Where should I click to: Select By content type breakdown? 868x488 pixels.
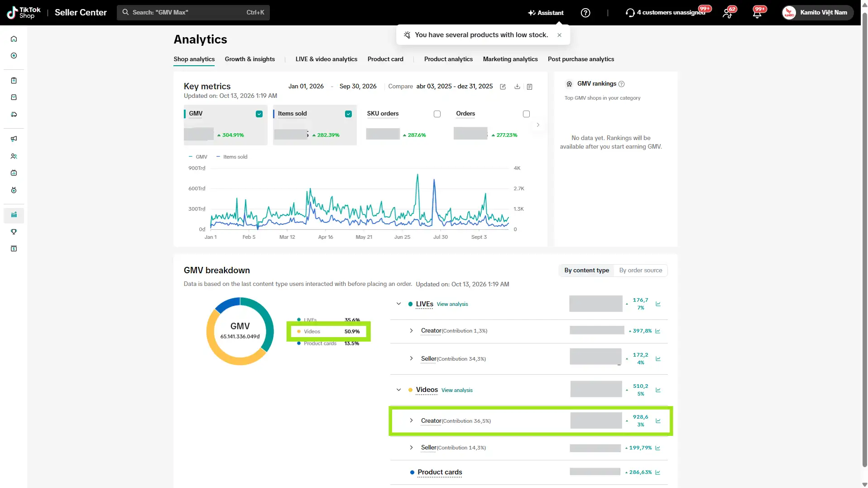coord(586,271)
